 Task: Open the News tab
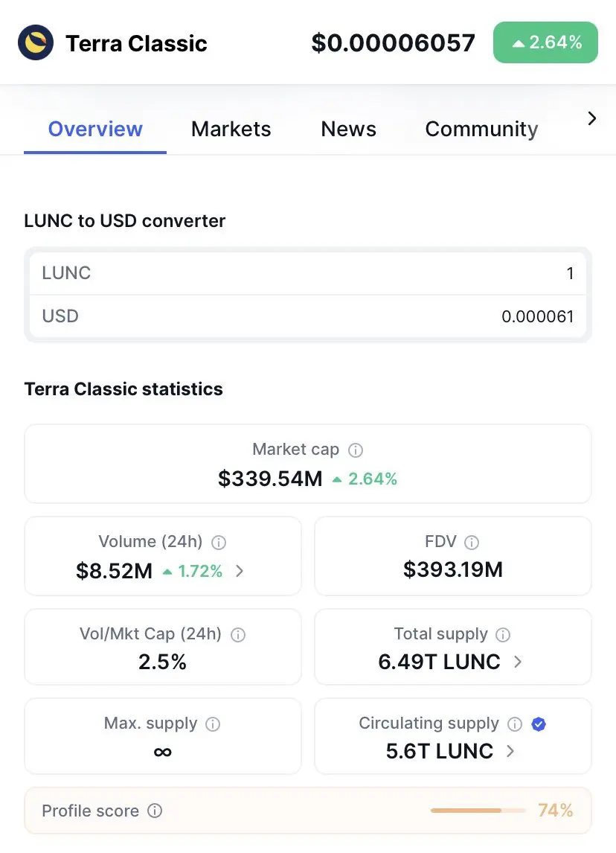348,130
